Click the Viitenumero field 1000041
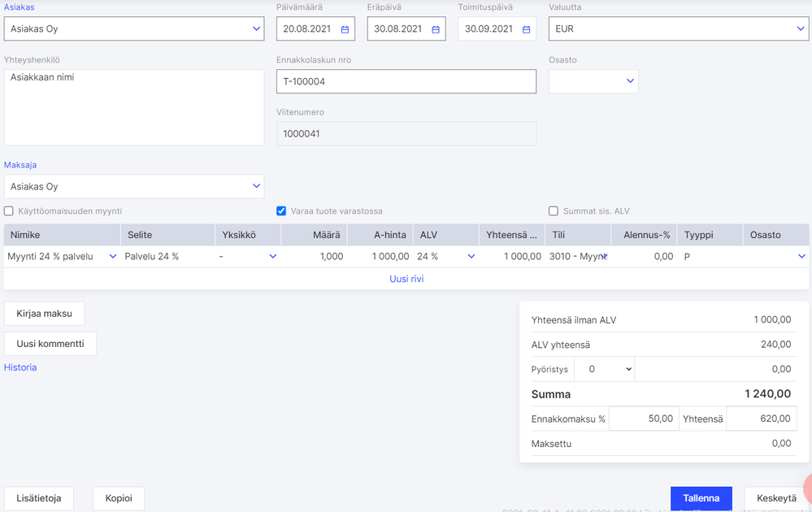This screenshot has width=812, height=512. 406,133
